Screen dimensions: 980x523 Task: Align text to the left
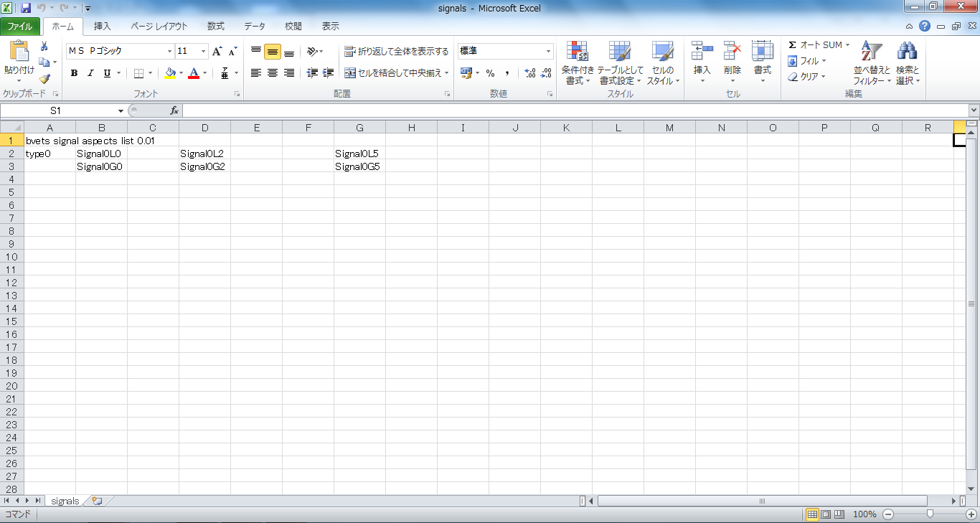tap(256, 73)
